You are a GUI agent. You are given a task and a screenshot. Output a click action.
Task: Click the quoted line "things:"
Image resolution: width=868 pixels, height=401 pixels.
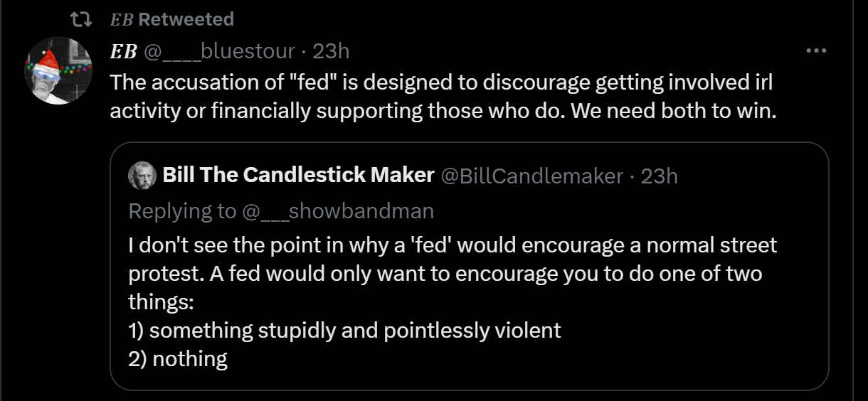161,302
